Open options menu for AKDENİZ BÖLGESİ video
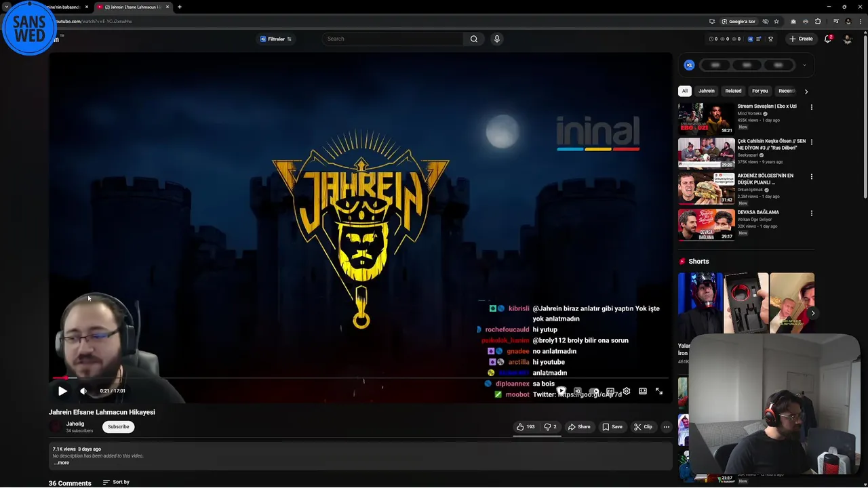Viewport: 868px width, 488px height. pos(811,177)
